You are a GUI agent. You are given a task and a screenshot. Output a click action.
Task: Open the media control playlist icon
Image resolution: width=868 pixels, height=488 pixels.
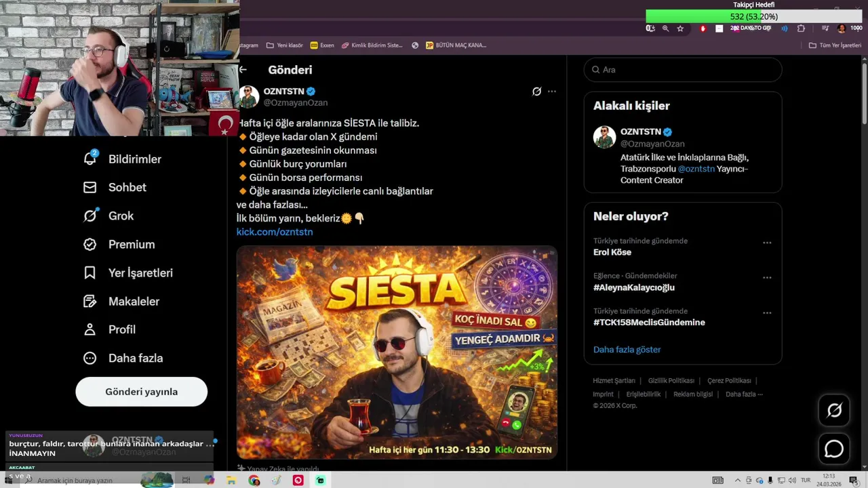click(825, 28)
